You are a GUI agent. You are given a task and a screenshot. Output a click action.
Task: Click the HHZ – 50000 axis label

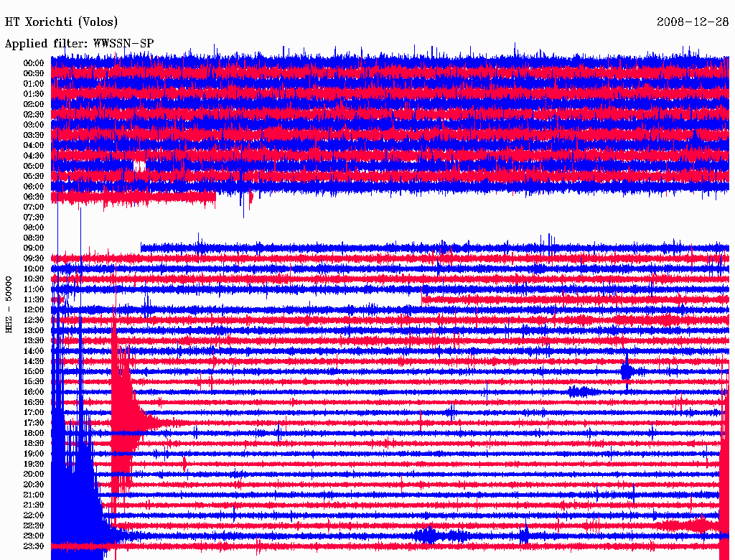pos(9,305)
